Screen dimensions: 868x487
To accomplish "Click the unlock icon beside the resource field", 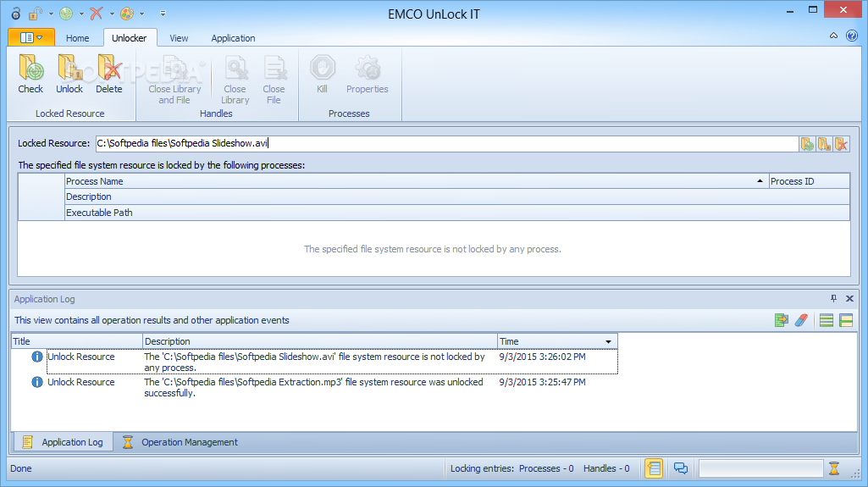I will click(824, 144).
